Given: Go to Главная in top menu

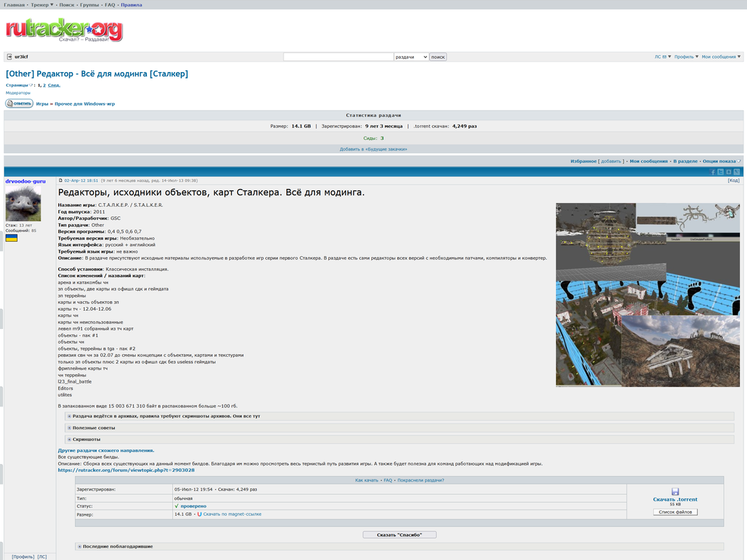Looking at the screenshot, I should click(14, 5).
